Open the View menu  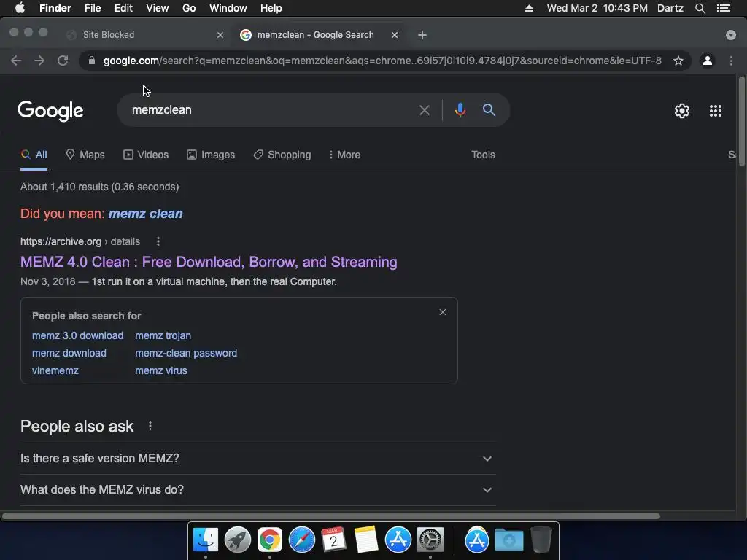click(x=158, y=8)
